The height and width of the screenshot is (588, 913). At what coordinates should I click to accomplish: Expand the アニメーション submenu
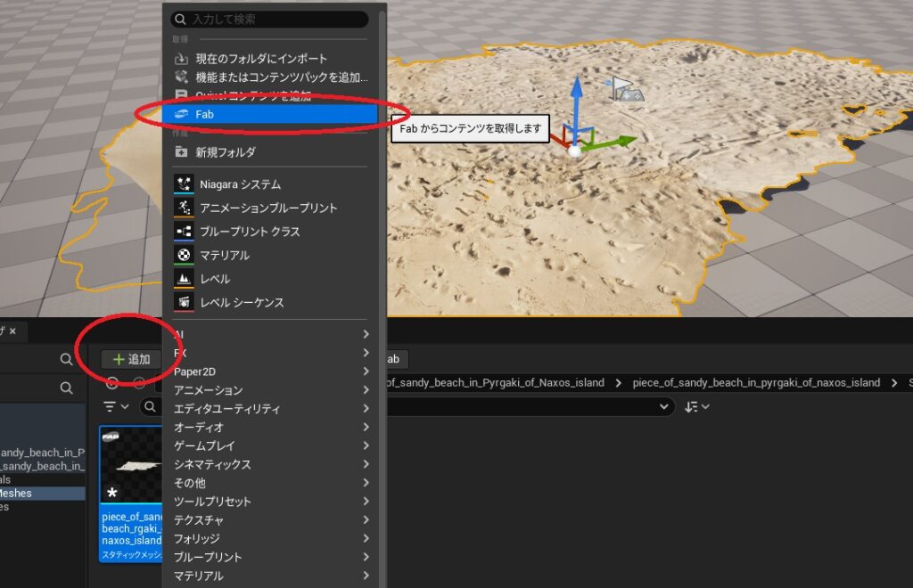(x=366, y=390)
